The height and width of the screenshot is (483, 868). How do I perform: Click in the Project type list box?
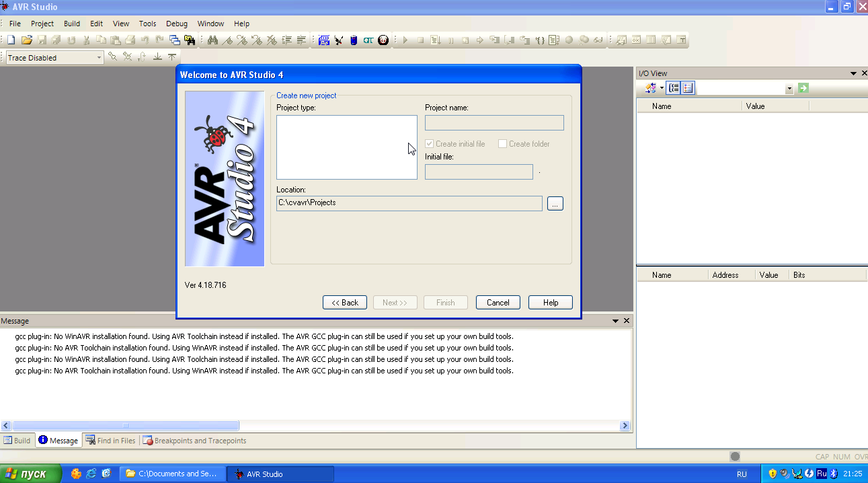click(x=347, y=147)
